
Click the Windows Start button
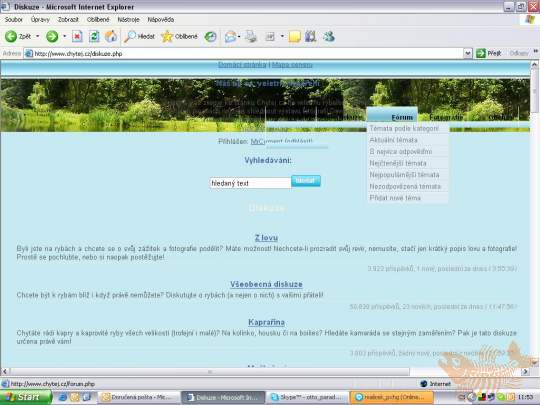click(26, 397)
